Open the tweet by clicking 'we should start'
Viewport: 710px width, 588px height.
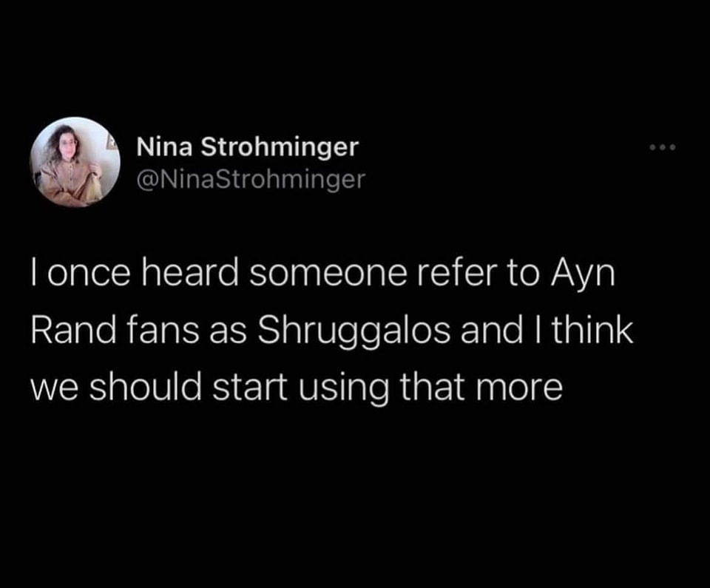[160, 388]
